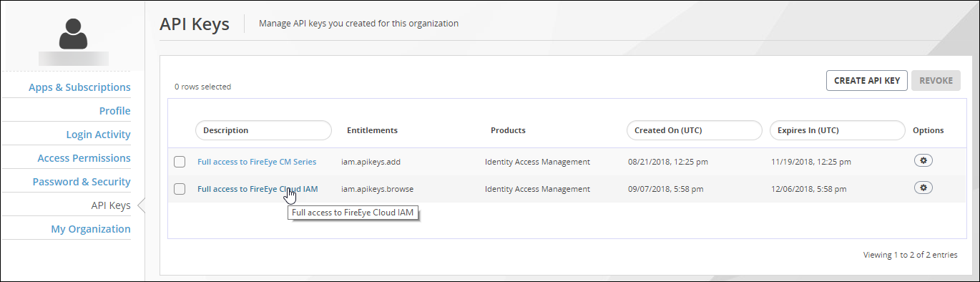This screenshot has width=980, height=282.
Task: Click Identity Access Management in Cloud IAM row
Action: (537, 189)
